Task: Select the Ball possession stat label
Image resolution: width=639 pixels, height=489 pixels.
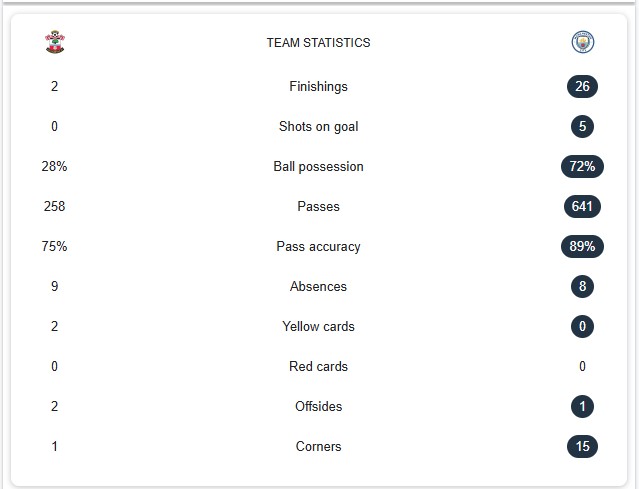Action: click(318, 166)
